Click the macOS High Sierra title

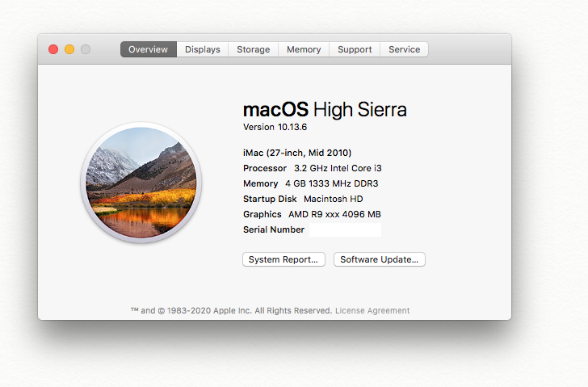coord(325,110)
